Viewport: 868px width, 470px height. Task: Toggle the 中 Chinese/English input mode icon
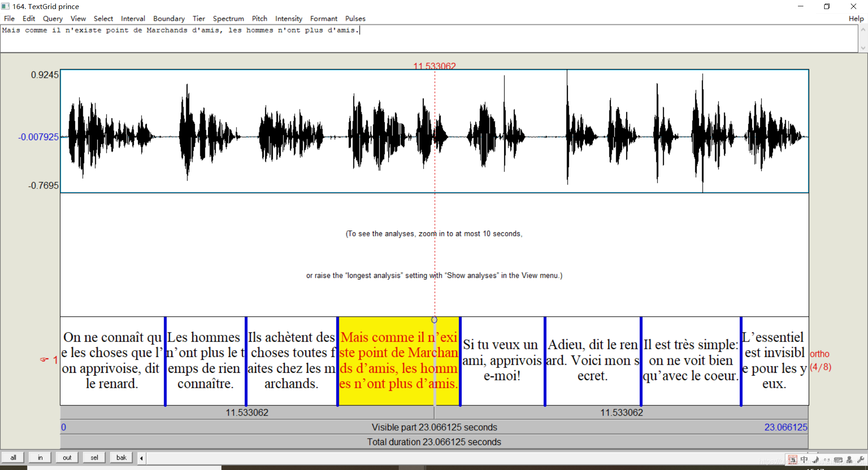point(804,460)
